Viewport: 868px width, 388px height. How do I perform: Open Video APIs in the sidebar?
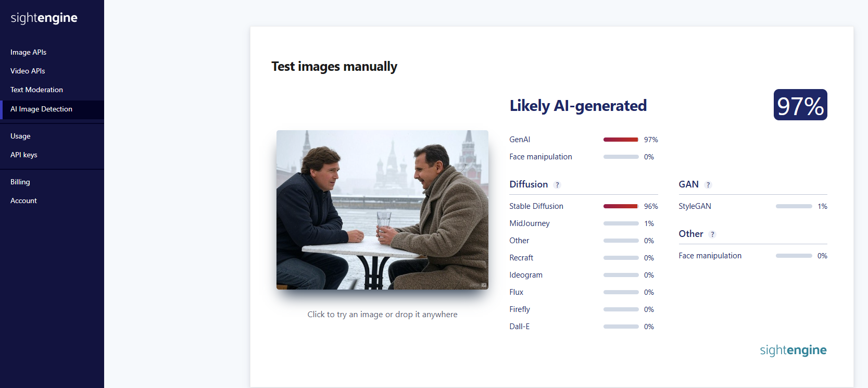28,71
